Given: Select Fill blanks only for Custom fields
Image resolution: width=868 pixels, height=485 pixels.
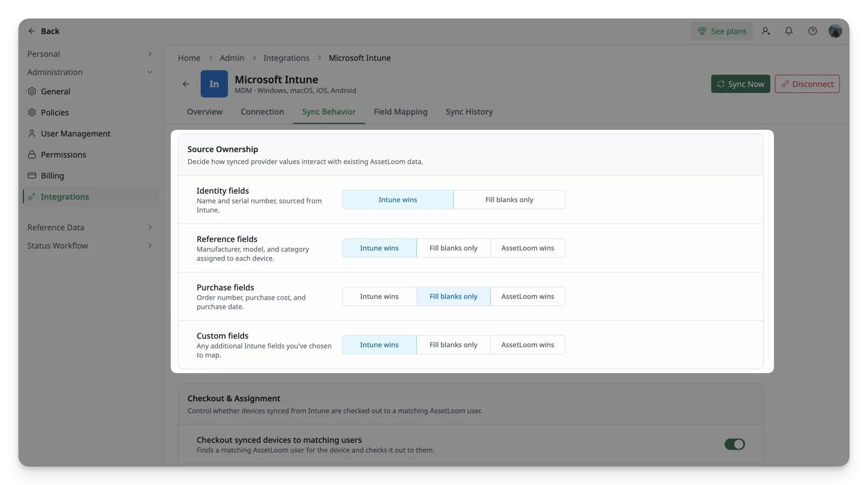Looking at the screenshot, I should click(x=453, y=345).
